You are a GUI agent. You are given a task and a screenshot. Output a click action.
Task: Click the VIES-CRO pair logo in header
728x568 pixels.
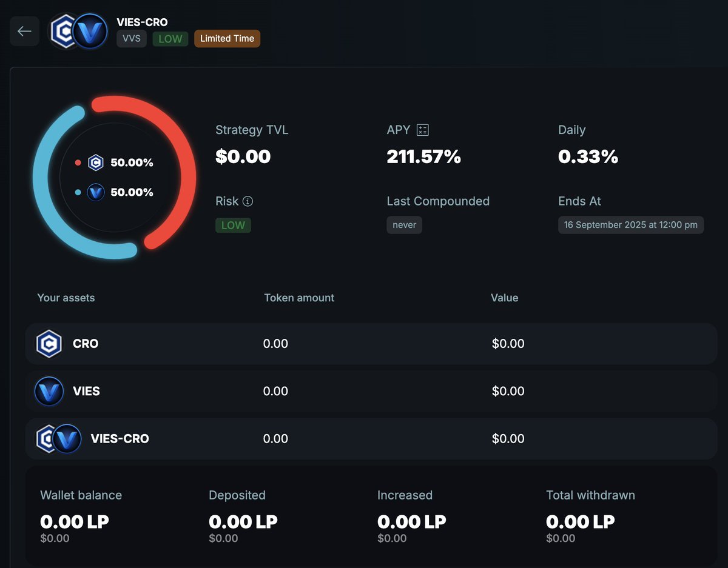coord(78,31)
